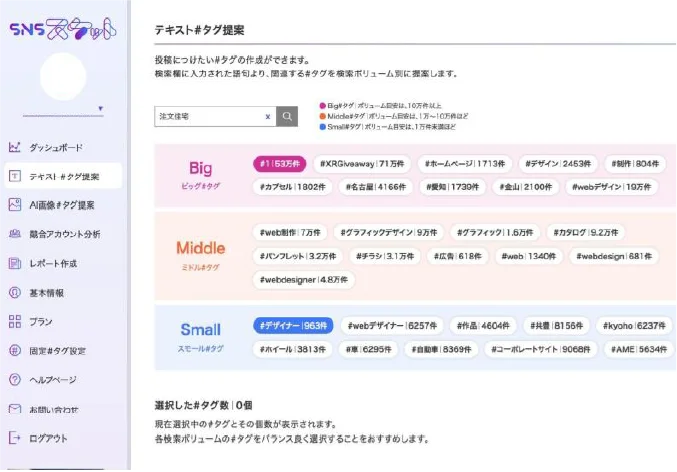Image resolution: width=677 pixels, height=472 pixels.
Task: Open 固定#タグ設定 in sidebar
Action: pyautogui.click(x=57, y=351)
